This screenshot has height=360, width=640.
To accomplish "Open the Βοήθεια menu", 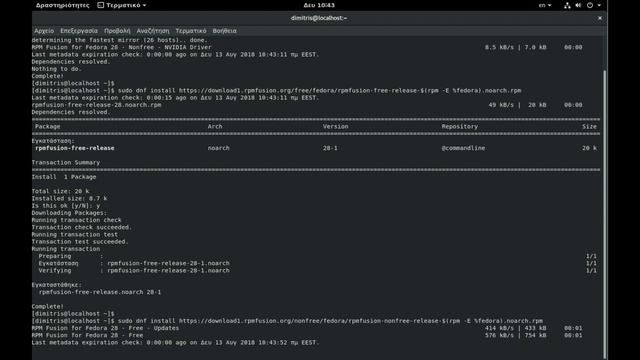I will (224, 31).
